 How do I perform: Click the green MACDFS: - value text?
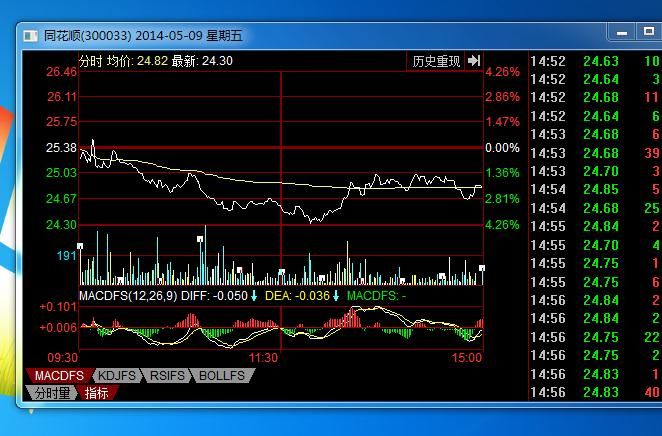376,296
